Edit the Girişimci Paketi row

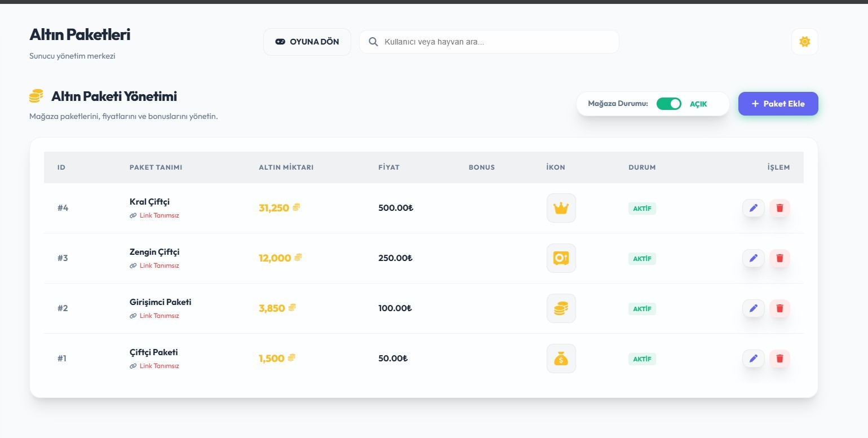click(753, 308)
